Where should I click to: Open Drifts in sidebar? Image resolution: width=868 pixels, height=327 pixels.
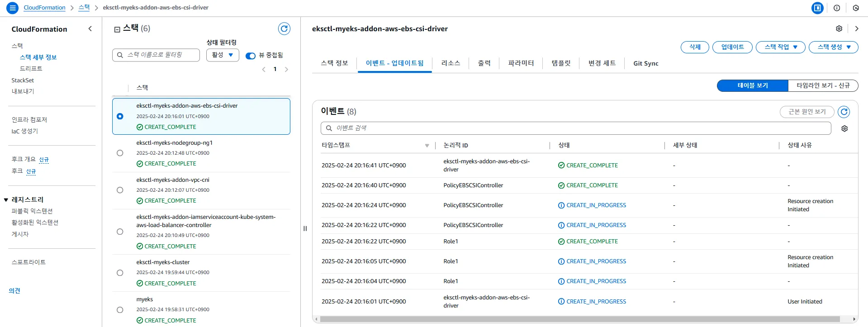[31, 69]
